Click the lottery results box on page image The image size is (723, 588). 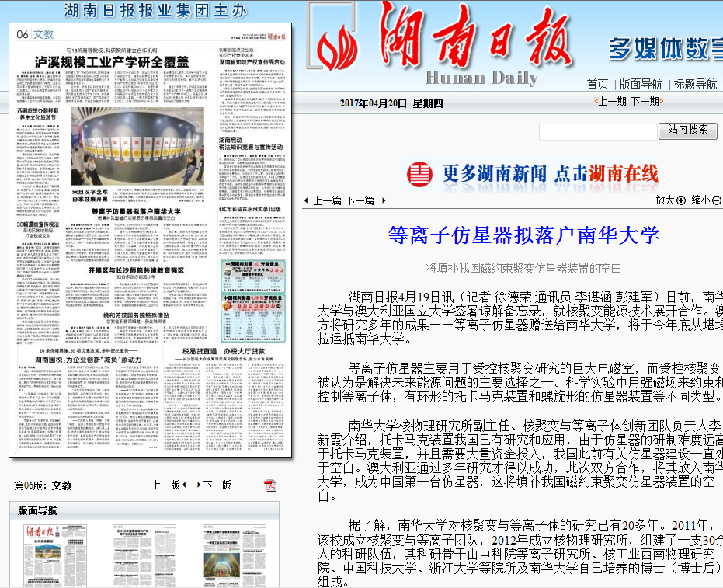[x=253, y=301]
